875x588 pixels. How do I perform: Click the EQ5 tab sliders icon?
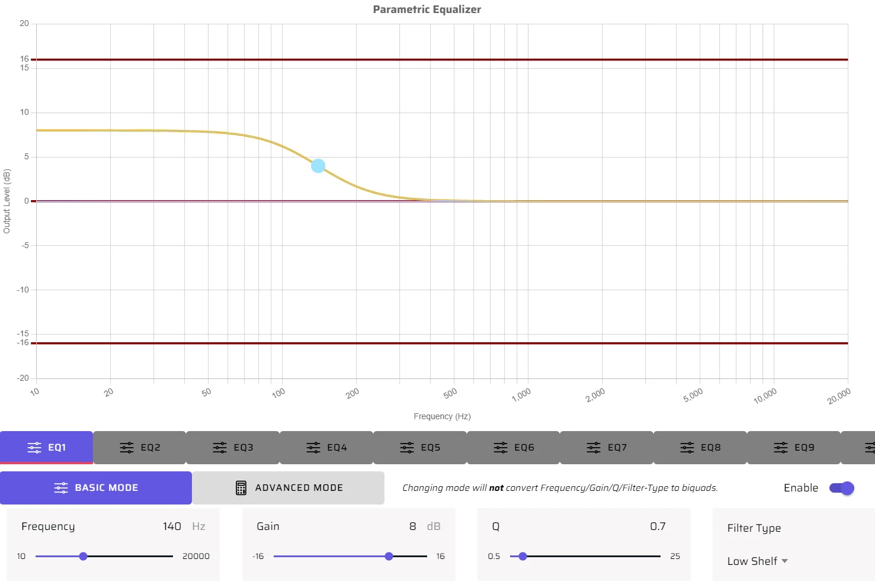[407, 448]
